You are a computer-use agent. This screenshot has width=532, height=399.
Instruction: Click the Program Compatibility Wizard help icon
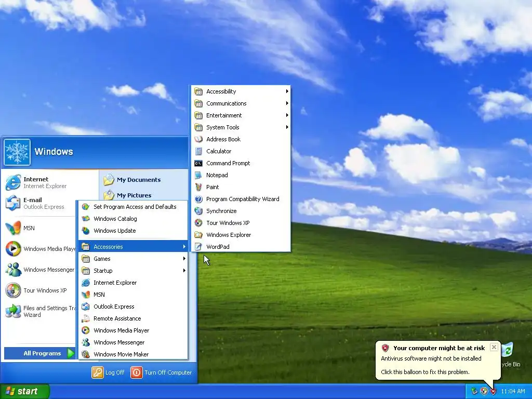198,199
